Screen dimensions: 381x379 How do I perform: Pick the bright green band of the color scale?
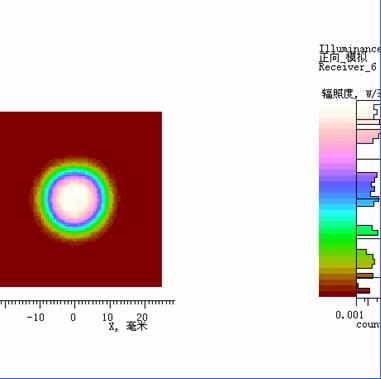coord(337,237)
